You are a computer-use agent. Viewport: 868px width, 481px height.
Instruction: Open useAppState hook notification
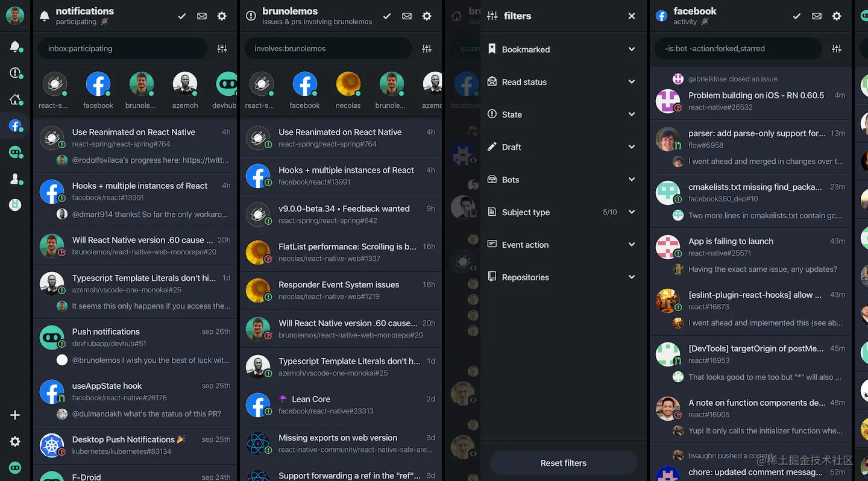click(136, 400)
